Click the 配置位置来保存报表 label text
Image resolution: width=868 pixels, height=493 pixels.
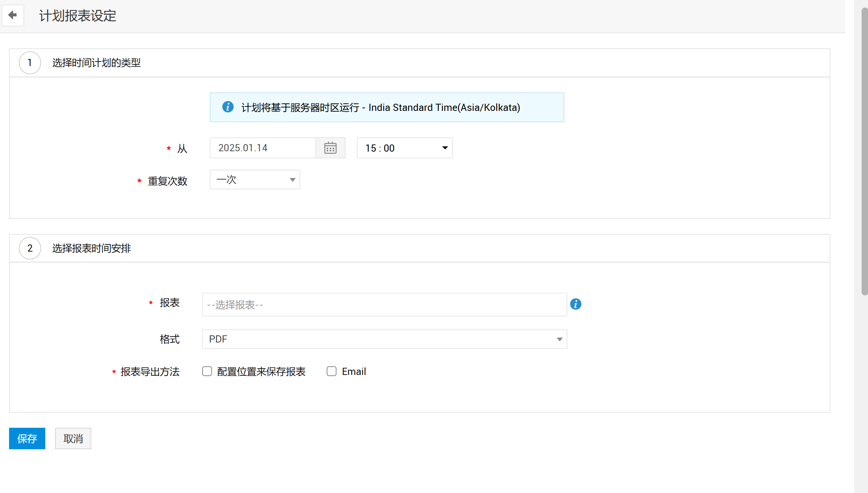pos(261,372)
